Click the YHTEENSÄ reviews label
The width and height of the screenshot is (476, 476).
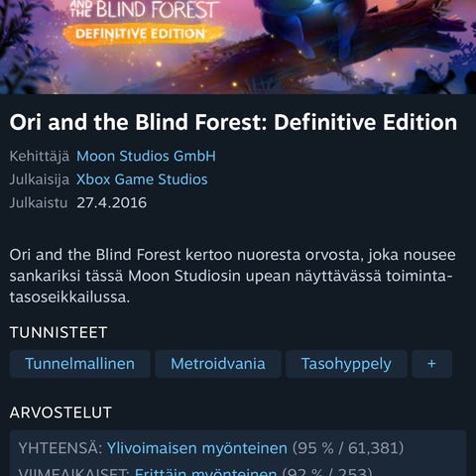(x=60, y=448)
